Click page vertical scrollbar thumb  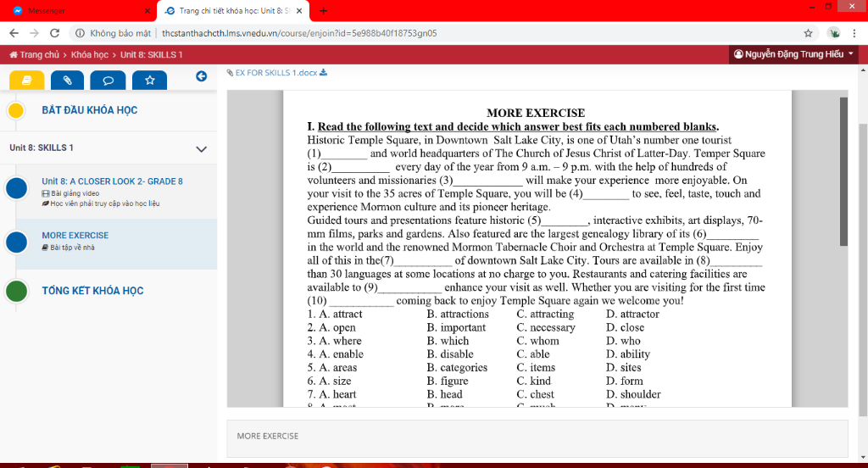(x=863, y=270)
